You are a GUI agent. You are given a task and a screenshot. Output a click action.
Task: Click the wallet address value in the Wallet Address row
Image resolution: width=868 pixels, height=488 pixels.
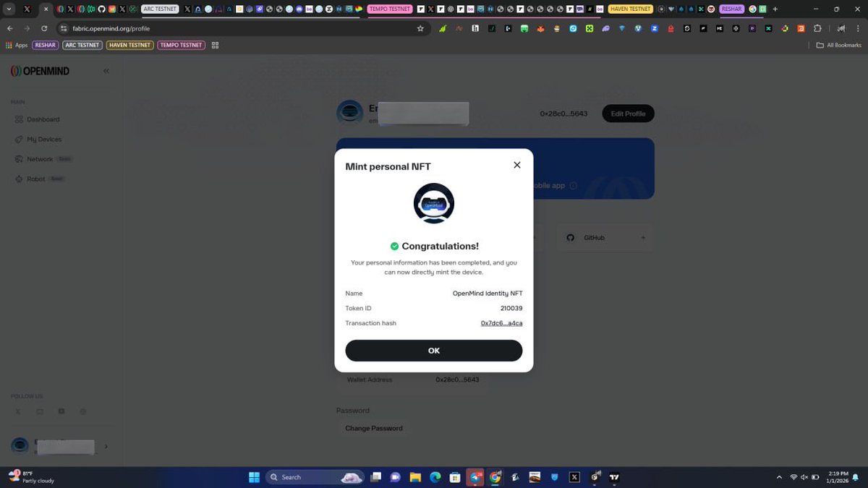457,380
